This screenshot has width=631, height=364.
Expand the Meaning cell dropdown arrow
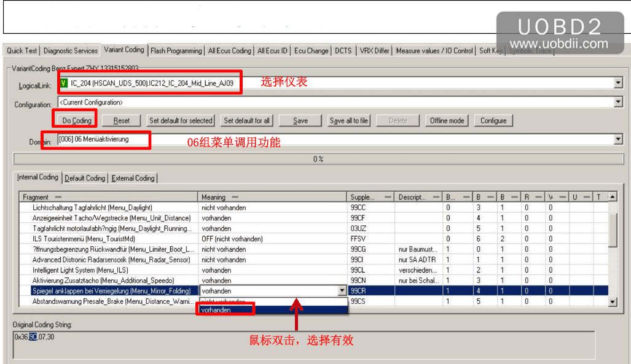[x=342, y=290]
